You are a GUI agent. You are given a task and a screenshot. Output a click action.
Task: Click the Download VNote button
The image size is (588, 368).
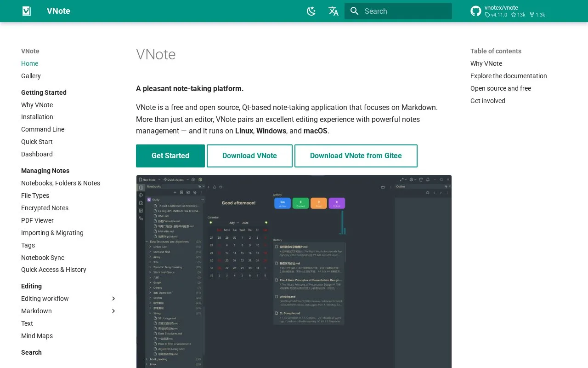249,156
